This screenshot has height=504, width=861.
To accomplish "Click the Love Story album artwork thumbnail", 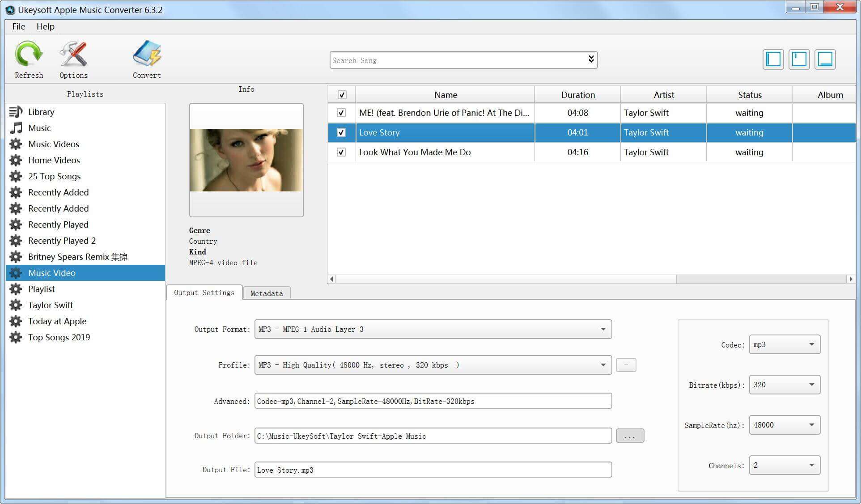I will coord(246,160).
